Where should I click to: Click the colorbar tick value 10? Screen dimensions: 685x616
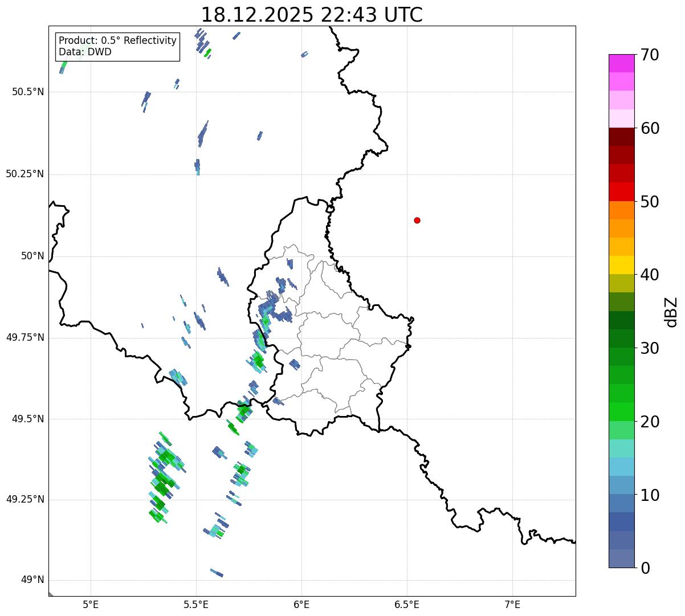click(x=650, y=495)
